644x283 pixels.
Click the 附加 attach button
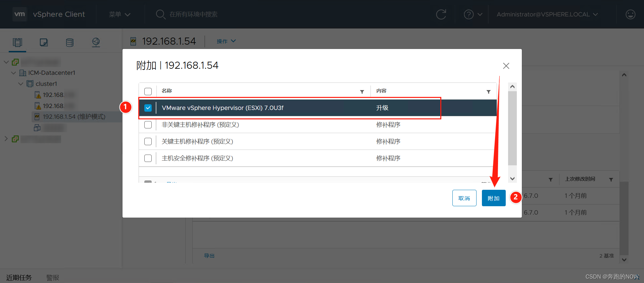point(494,198)
